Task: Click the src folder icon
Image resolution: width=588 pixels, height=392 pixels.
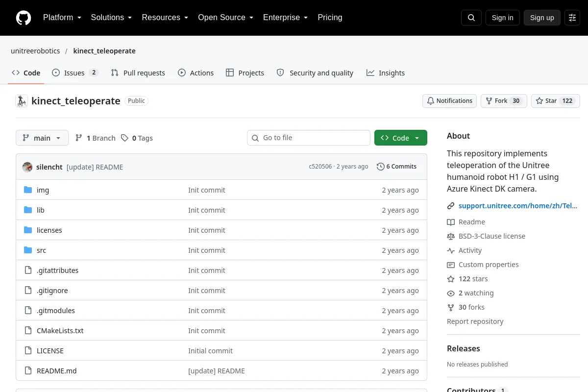Action: (x=28, y=250)
